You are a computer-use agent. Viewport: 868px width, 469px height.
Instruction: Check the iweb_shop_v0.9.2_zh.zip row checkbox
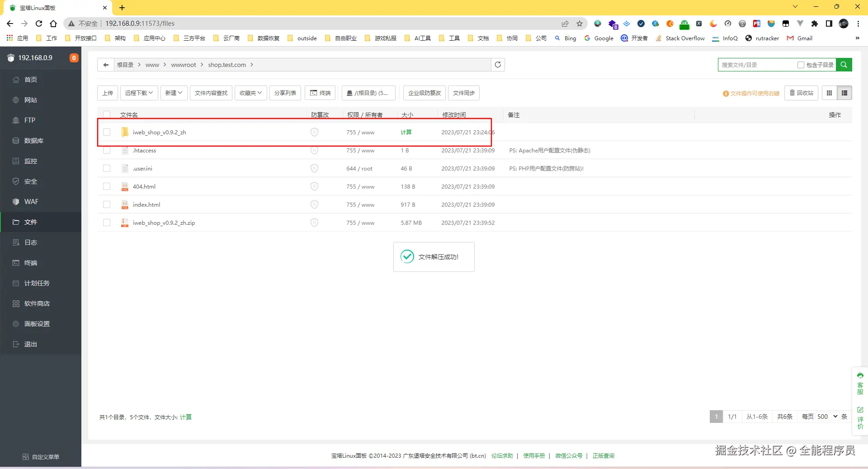[x=107, y=223]
